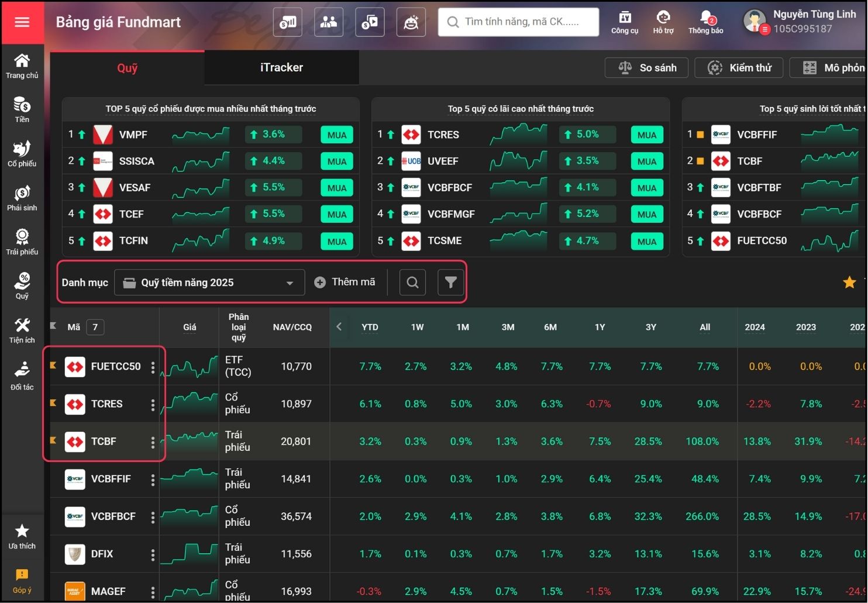The image size is (868, 603).
Task: Open the Trái phiếu sidebar section
Action: pos(22,242)
